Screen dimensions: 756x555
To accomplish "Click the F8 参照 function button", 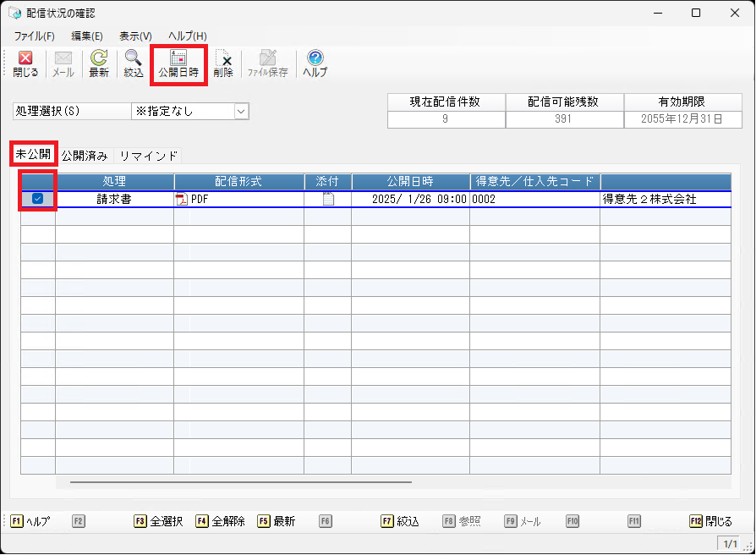I will click(x=462, y=521).
